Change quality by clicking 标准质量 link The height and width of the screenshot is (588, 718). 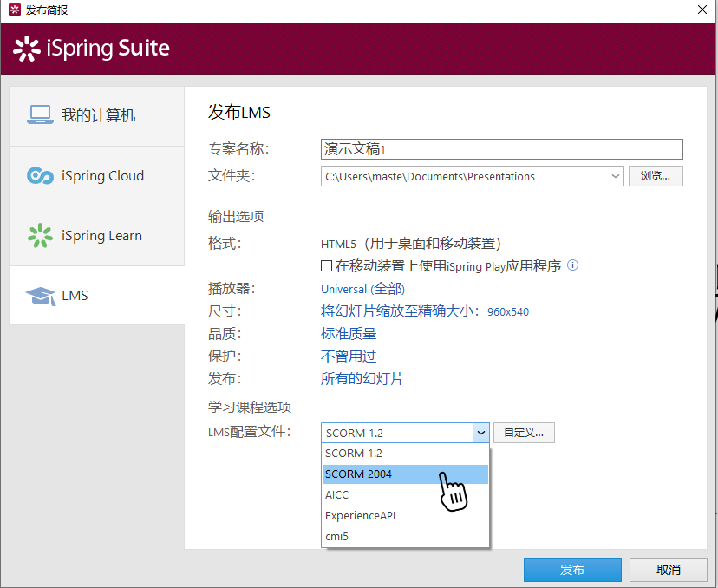(348, 333)
